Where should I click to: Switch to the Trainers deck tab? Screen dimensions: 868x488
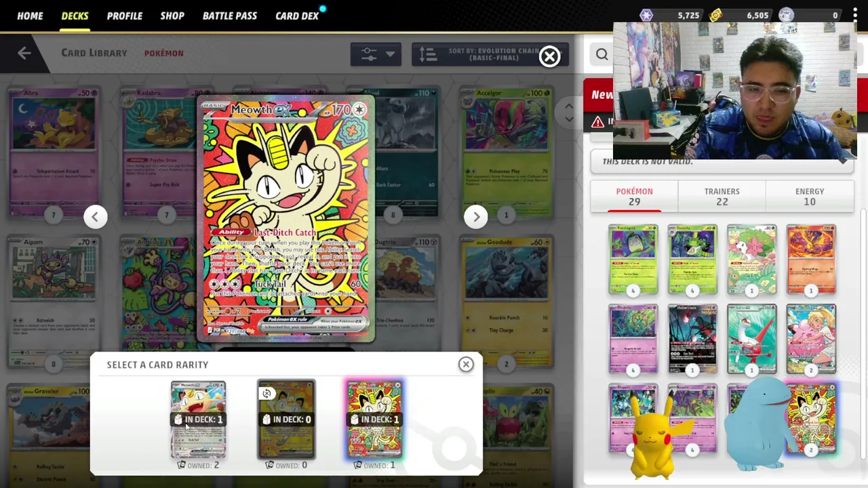pyautogui.click(x=722, y=197)
